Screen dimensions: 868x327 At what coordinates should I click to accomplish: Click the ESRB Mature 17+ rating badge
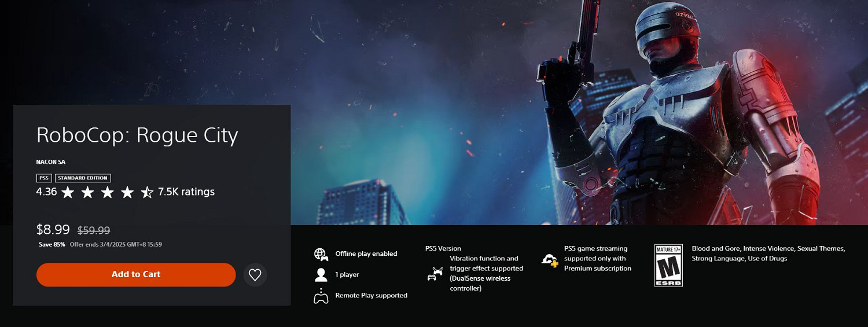(x=668, y=266)
